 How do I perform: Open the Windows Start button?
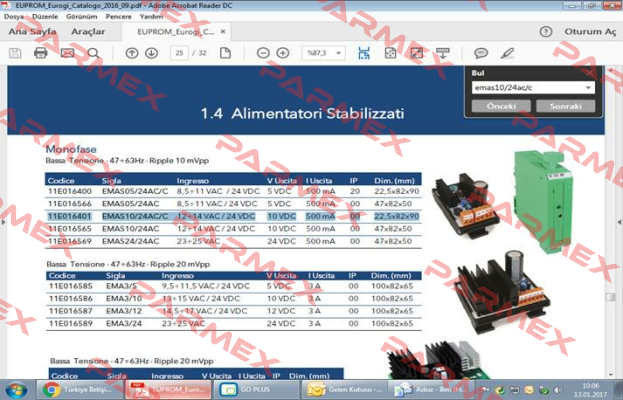[x=16, y=390]
